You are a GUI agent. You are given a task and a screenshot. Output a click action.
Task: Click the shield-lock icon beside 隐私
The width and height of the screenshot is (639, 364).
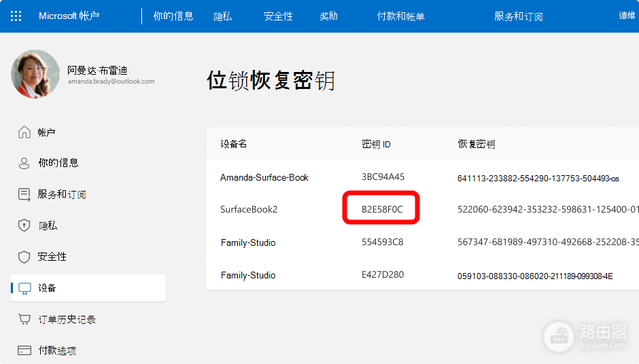tap(24, 225)
